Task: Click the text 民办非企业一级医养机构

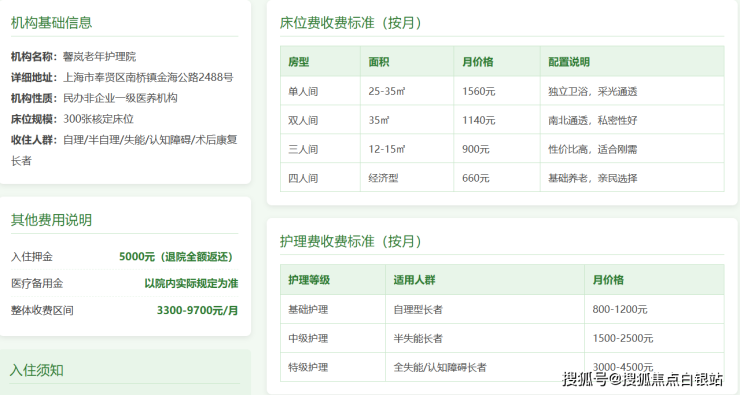Action: point(120,98)
